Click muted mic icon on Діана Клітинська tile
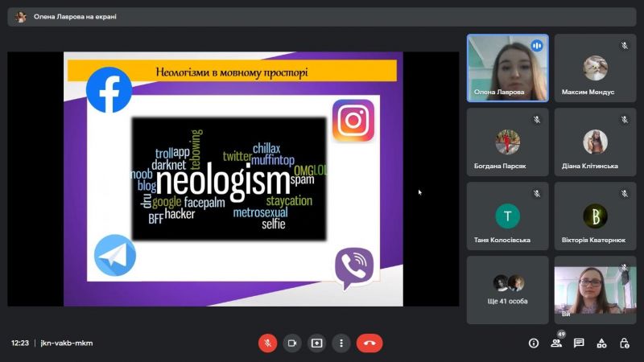Screen dimensions: 644x362 point(625,119)
